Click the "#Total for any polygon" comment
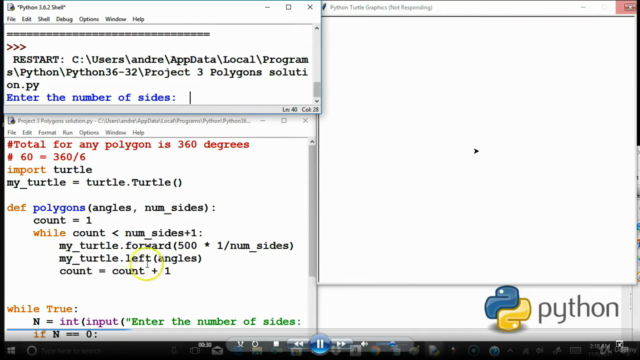This screenshot has height=360, width=640. tap(128, 144)
